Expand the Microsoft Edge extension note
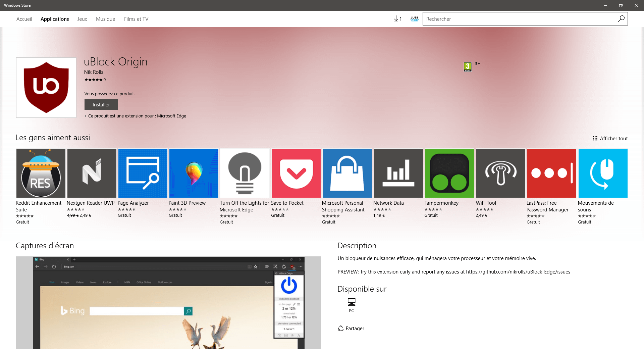Image resolution: width=644 pixels, height=349 pixels. click(135, 116)
